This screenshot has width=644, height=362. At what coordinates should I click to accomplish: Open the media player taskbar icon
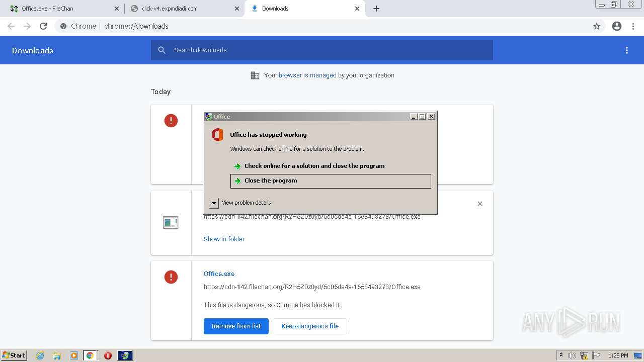coord(73,355)
